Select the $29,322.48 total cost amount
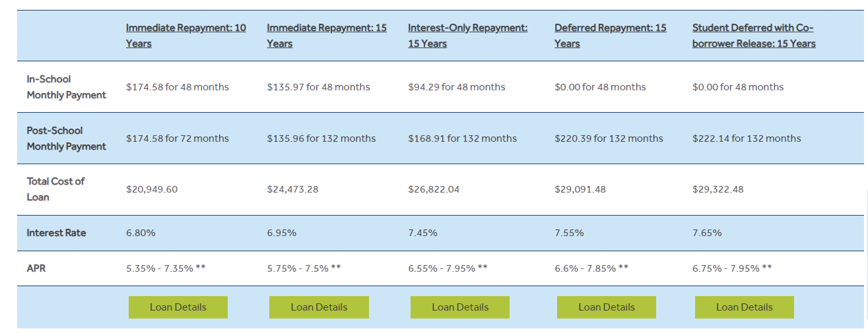 [718, 189]
